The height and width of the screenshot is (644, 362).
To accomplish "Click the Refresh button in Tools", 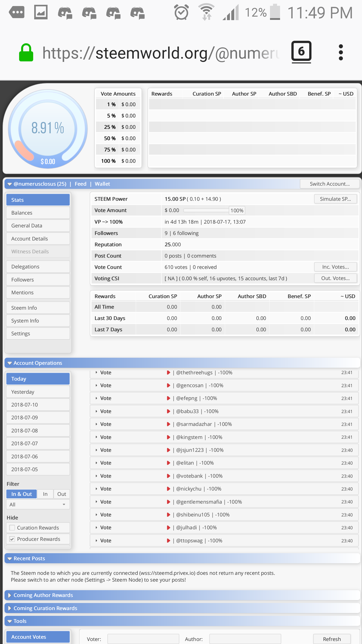I will point(332,639).
